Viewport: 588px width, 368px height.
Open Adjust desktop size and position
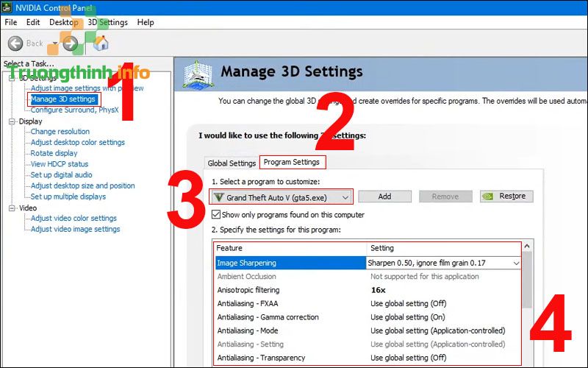(82, 185)
